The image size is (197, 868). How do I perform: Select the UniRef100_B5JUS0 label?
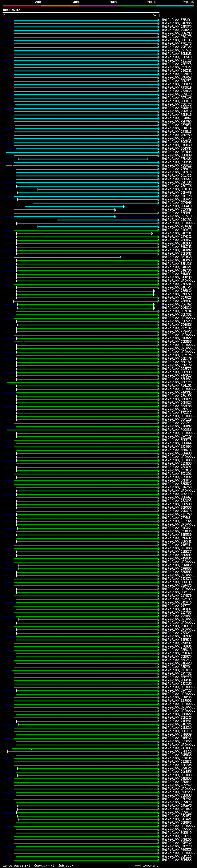[177, 531]
